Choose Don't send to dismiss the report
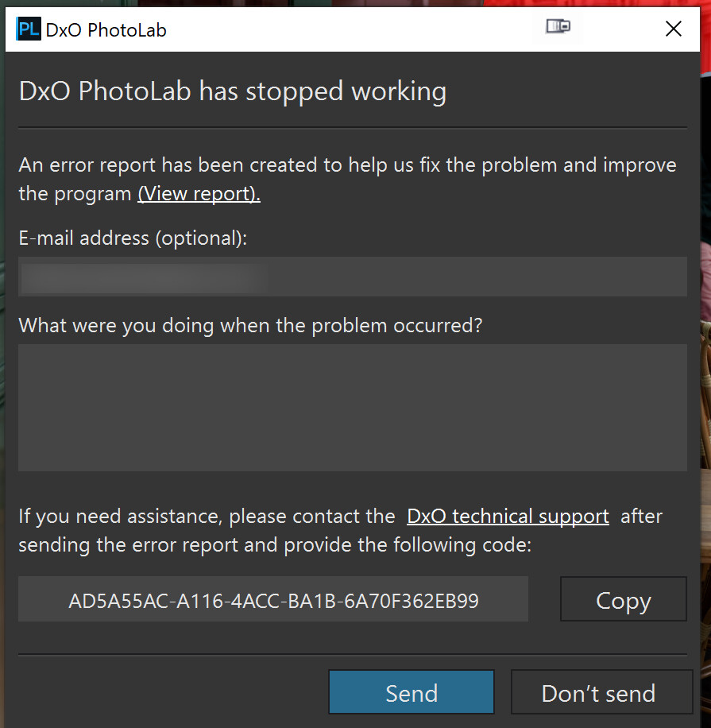Image resolution: width=711 pixels, height=728 pixels. pos(597,693)
